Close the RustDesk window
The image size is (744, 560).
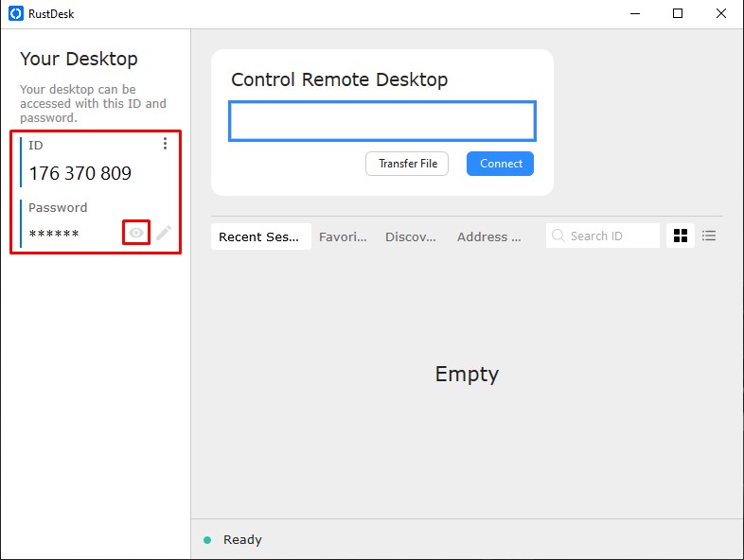click(721, 13)
